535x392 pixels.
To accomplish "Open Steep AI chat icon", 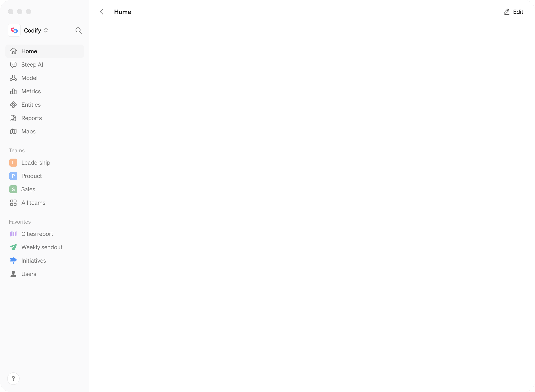I will click(x=13, y=65).
